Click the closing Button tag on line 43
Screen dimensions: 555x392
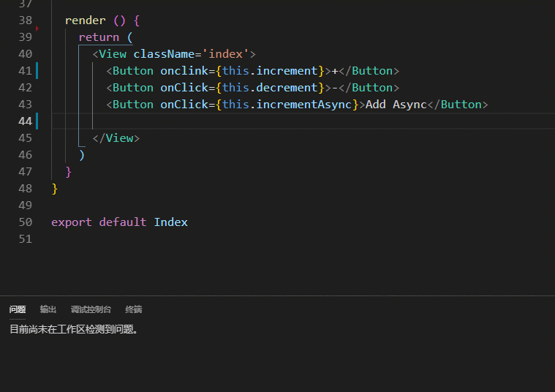click(458, 105)
